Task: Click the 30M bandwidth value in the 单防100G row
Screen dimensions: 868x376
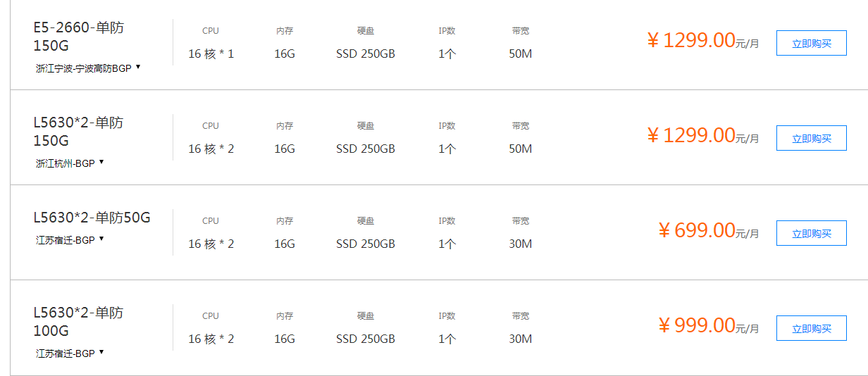Action: point(520,339)
